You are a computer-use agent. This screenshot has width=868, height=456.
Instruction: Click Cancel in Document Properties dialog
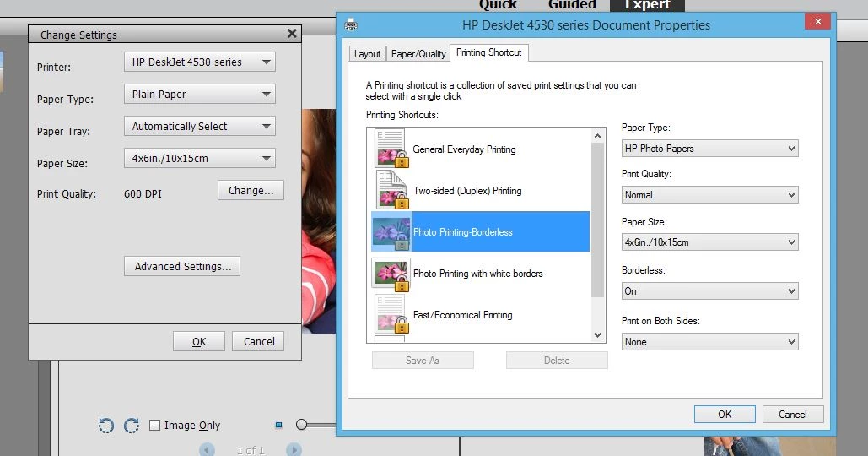(x=793, y=415)
